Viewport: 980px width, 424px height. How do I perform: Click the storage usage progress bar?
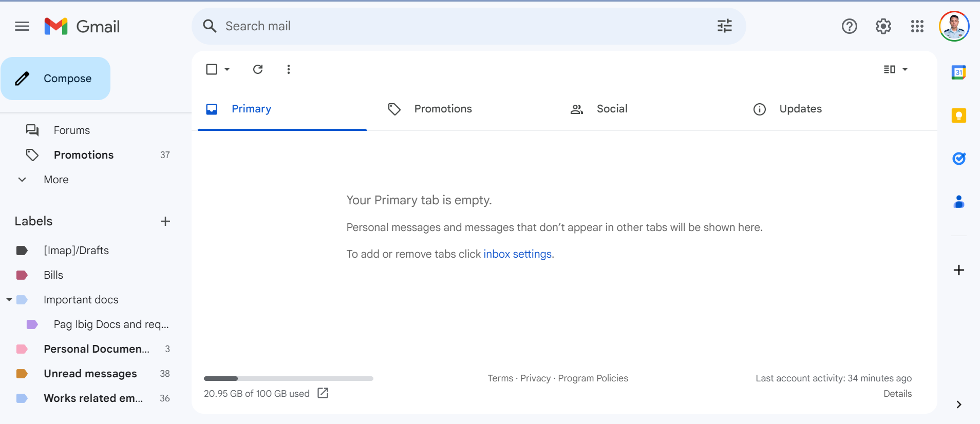pyautogui.click(x=288, y=379)
